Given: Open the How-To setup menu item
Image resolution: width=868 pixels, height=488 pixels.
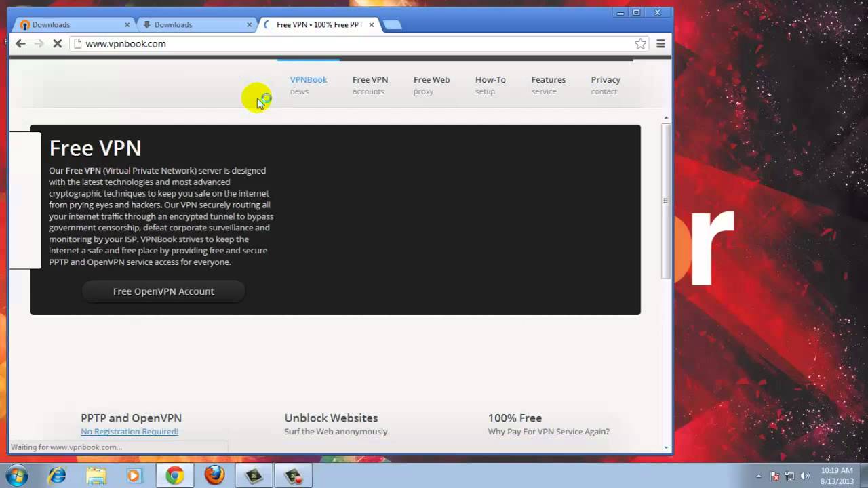Looking at the screenshot, I should (490, 85).
